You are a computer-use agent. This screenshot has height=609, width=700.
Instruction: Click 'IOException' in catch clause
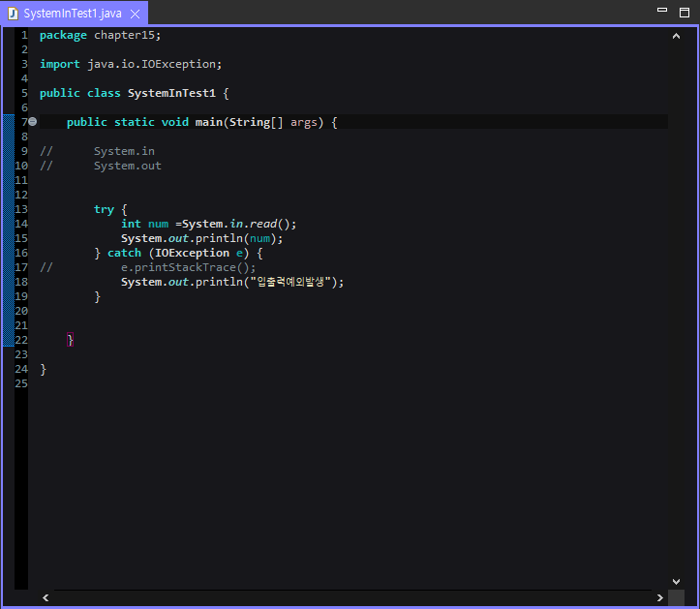coord(192,253)
